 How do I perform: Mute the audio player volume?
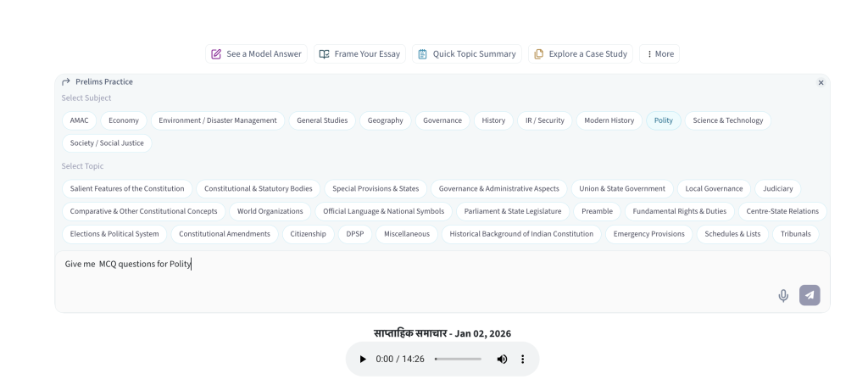pos(502,360)
